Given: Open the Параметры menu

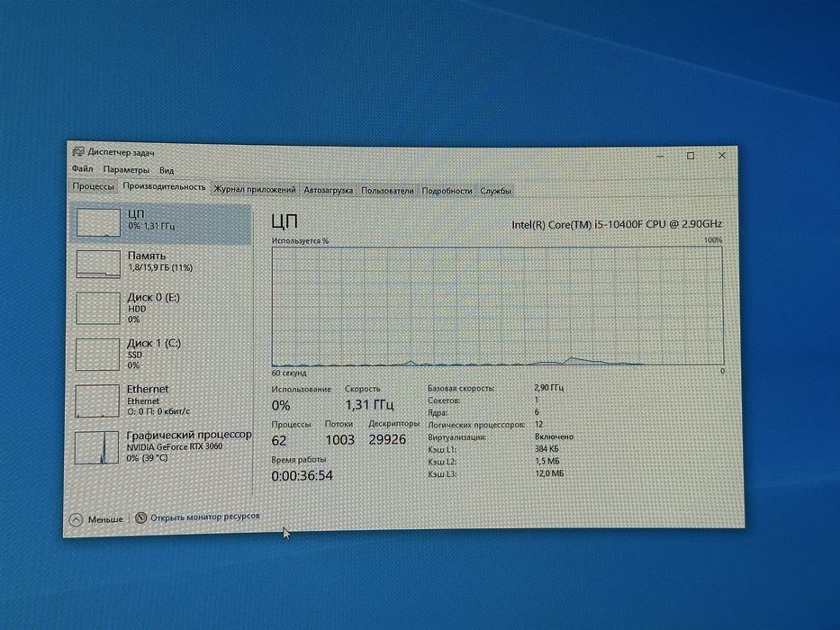Looking at the screenshot, I should (x=126, y=169).
